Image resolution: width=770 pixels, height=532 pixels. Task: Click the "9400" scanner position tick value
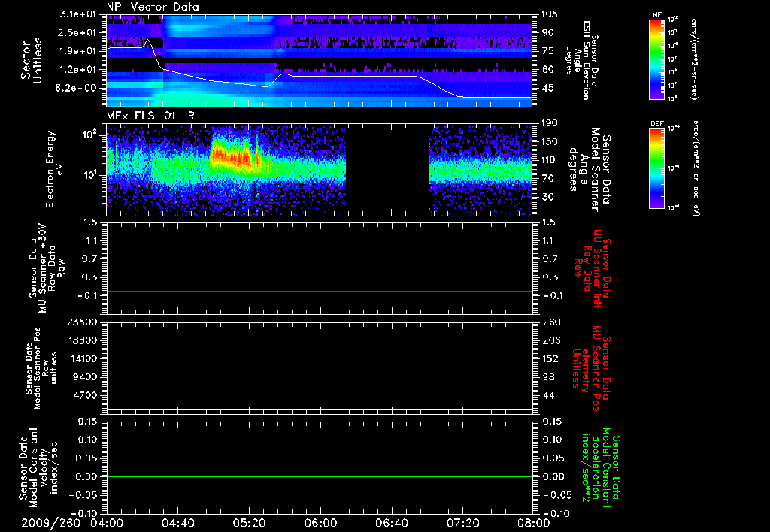pyautogui.click(x=86, y=377)
